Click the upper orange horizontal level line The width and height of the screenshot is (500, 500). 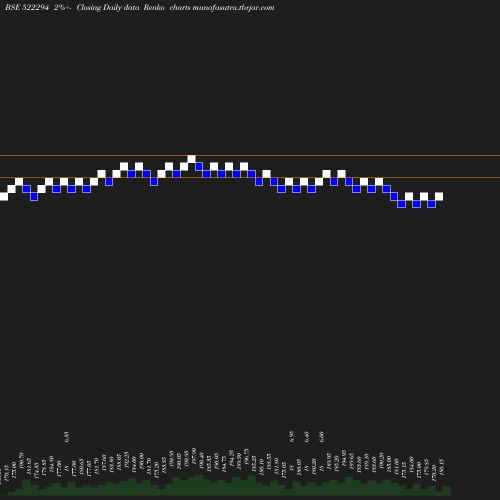point(250,155)
